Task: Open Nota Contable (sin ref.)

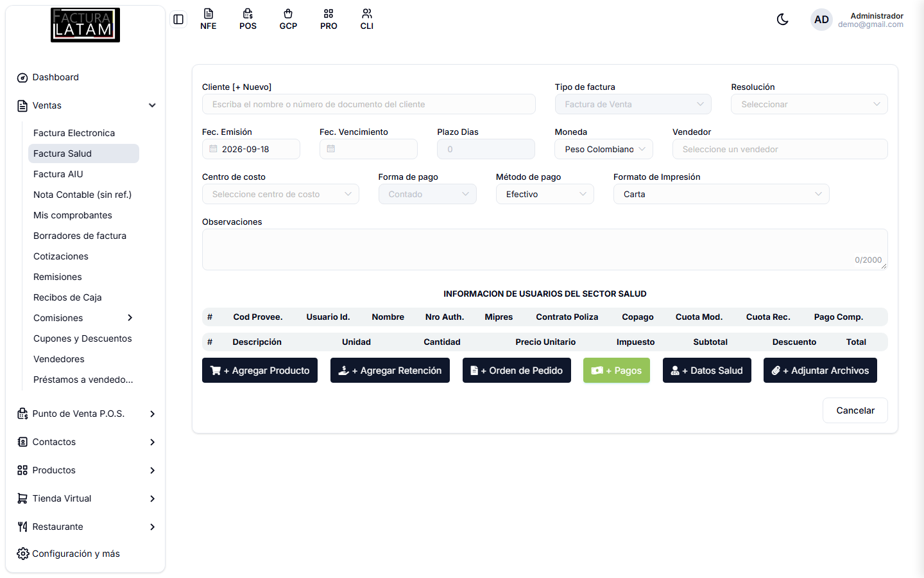Action: (83, 195)
